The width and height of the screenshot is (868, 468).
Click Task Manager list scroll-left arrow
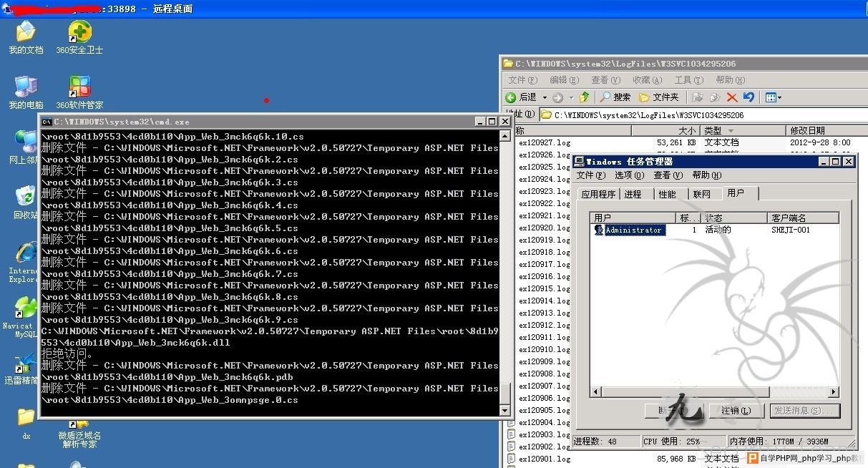tap(596, 391)
